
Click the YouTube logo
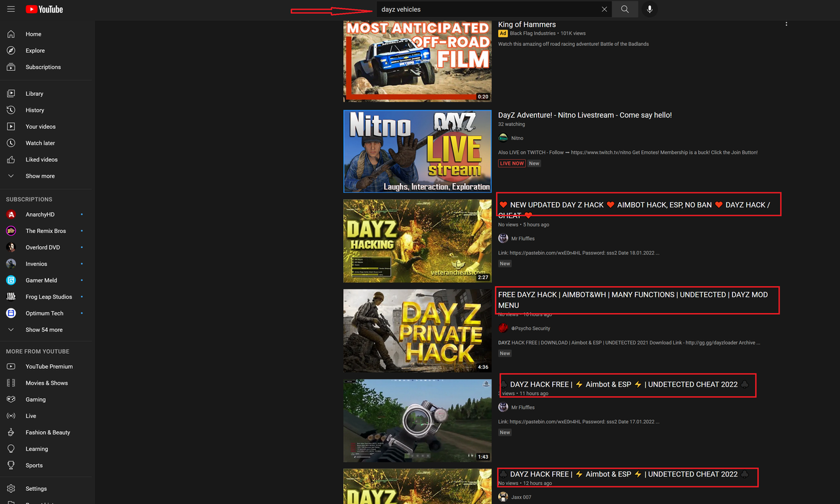pyautogui.click(x=45, y=9)
